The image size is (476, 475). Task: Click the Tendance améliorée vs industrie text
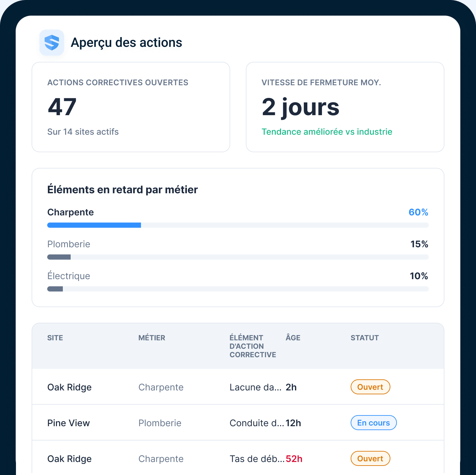click(x=327, y=132)
